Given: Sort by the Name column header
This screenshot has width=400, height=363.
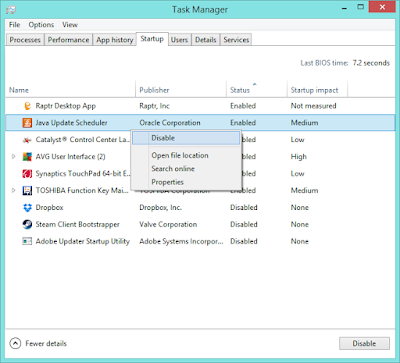Looking at the screenshot, I should tap(71, 90).
